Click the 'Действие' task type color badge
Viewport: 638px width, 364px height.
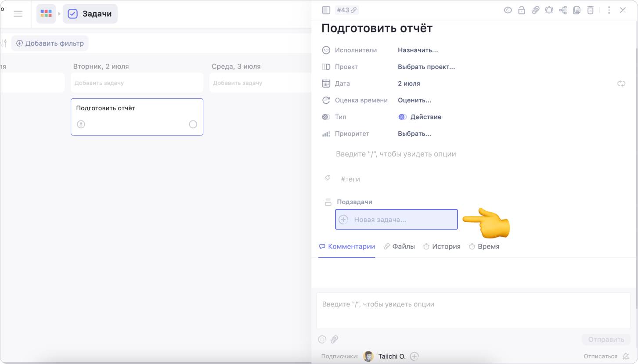(402, 117)
